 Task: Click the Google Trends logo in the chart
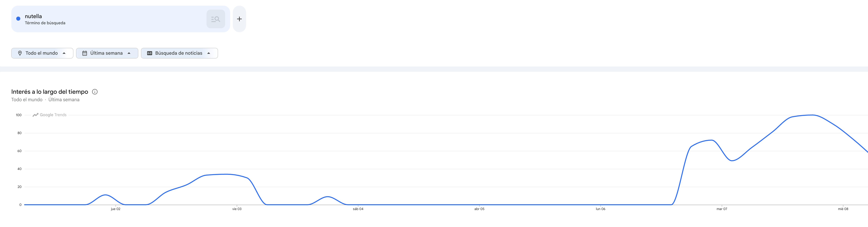click(x=49, y=115)
